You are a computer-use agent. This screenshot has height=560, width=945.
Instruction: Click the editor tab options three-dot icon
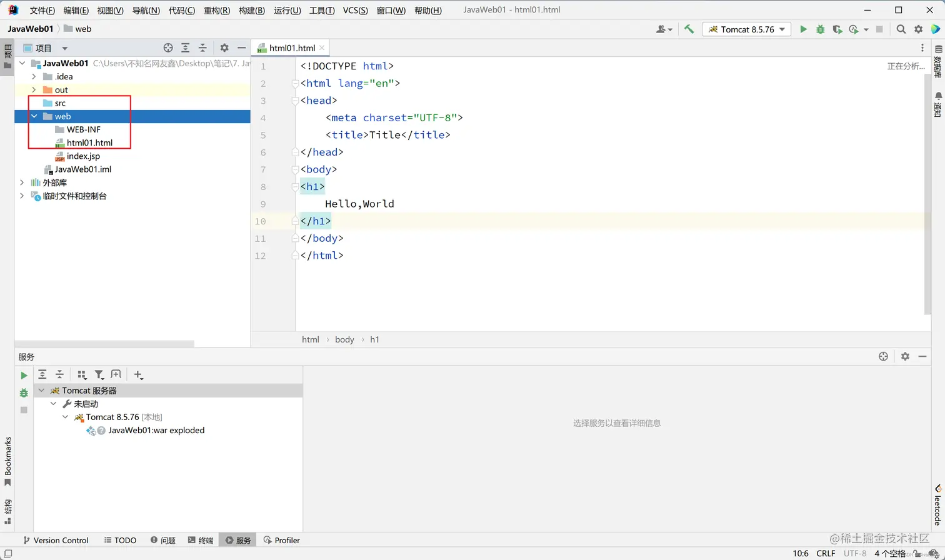pyautogui.click(x=922, y=48)
